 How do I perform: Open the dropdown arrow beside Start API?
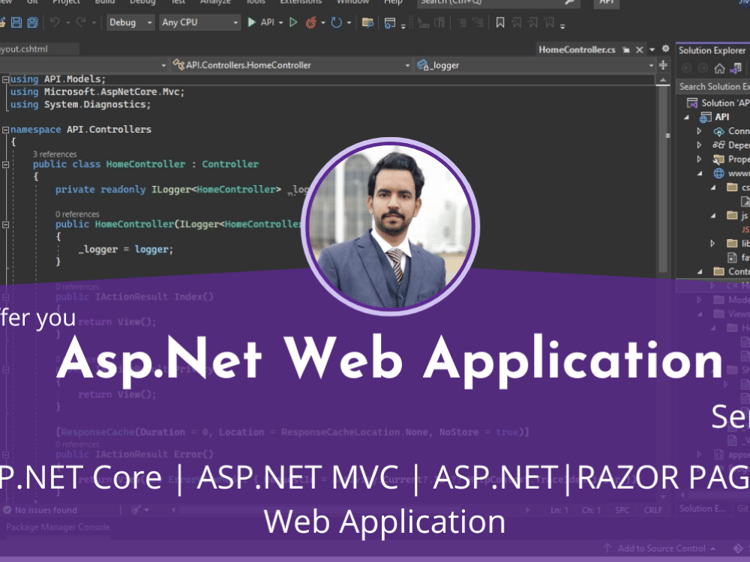[281, 22]
